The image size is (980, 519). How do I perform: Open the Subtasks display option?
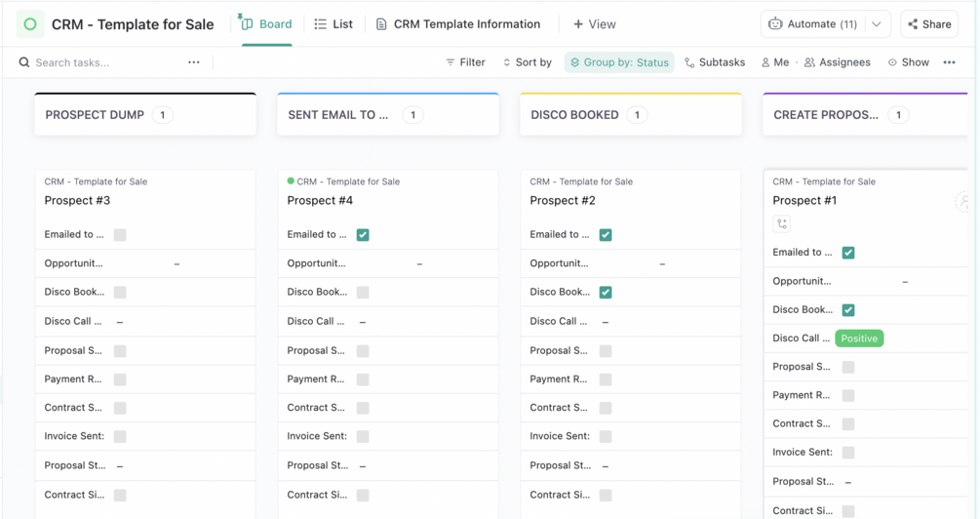point(715,62)
